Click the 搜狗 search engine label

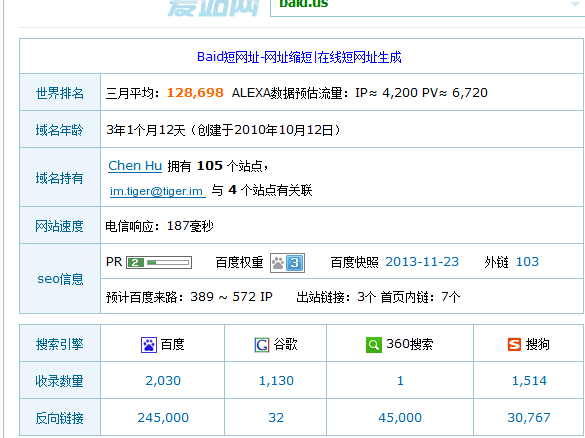point(538,344)
